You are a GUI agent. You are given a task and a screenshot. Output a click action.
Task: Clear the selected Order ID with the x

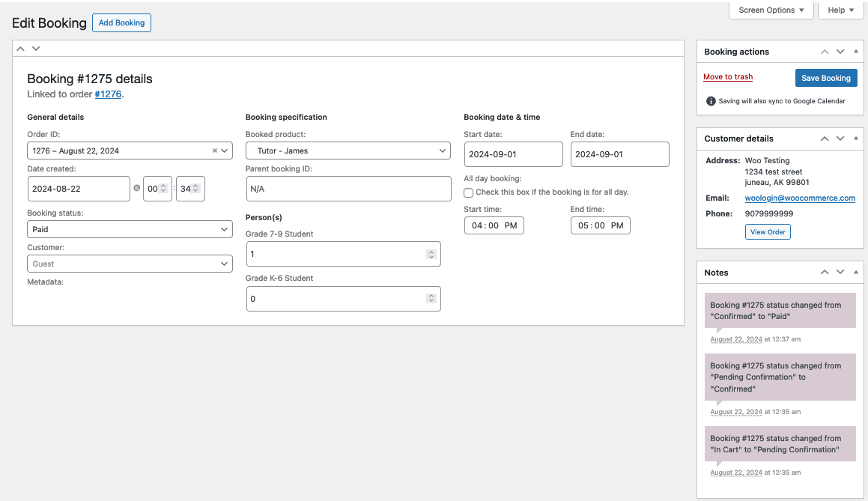click(215, 151)
